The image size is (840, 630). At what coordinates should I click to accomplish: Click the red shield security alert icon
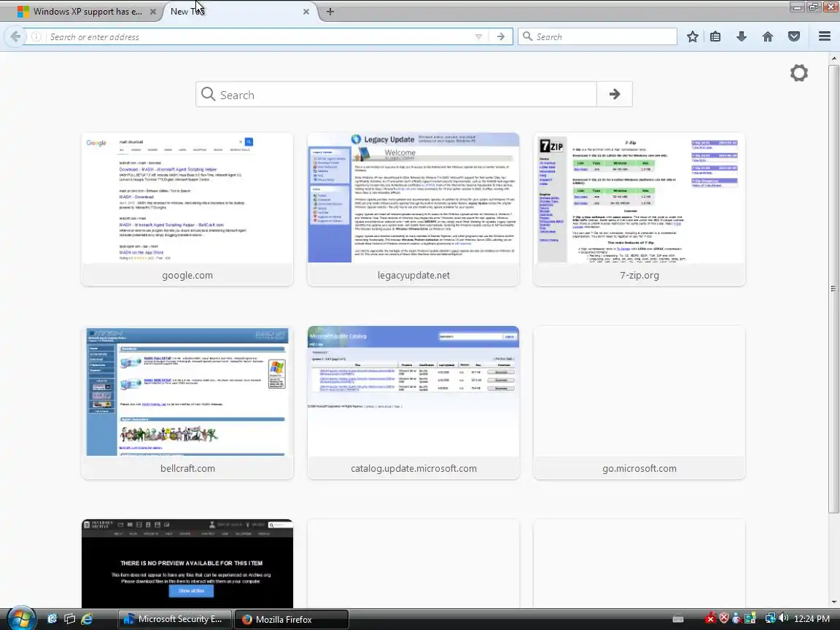click(724, 619)
